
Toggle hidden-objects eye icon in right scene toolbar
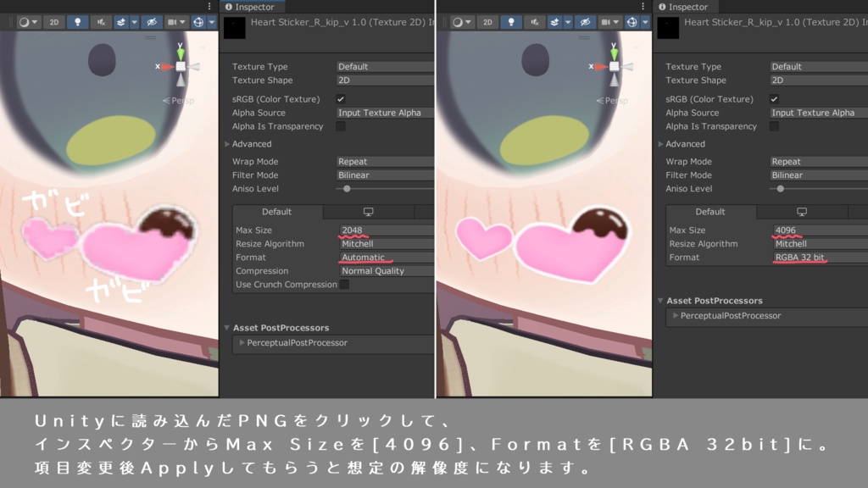(x=585, y=22)
